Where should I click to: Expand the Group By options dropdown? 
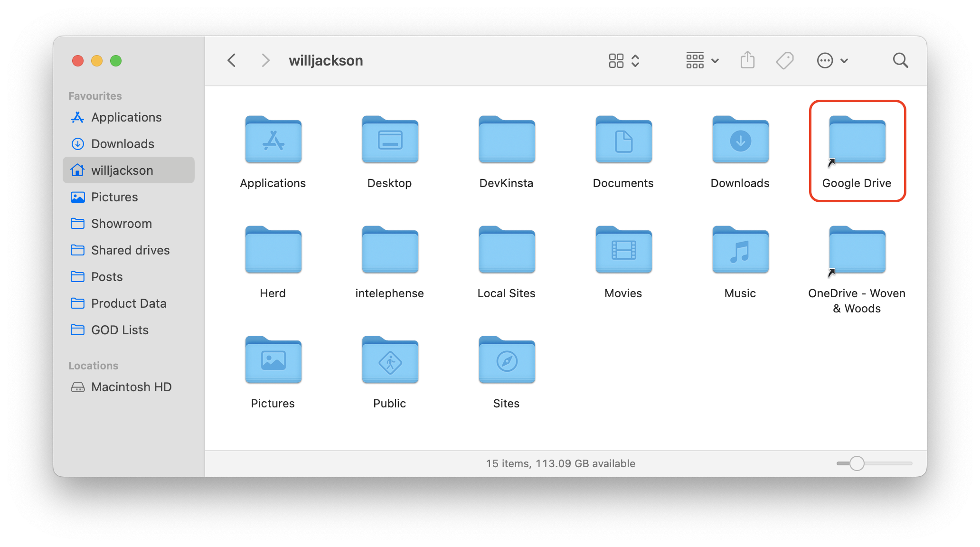point(702,60)
